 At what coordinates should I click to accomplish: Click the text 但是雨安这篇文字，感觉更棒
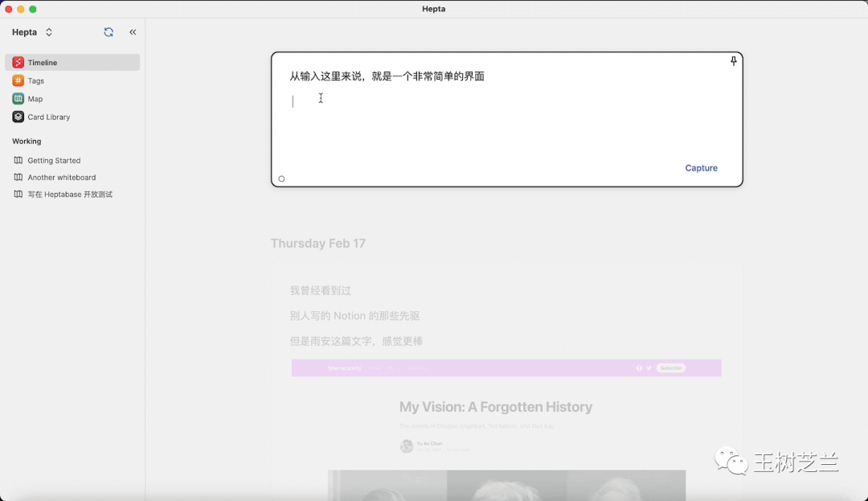[357, 342]
